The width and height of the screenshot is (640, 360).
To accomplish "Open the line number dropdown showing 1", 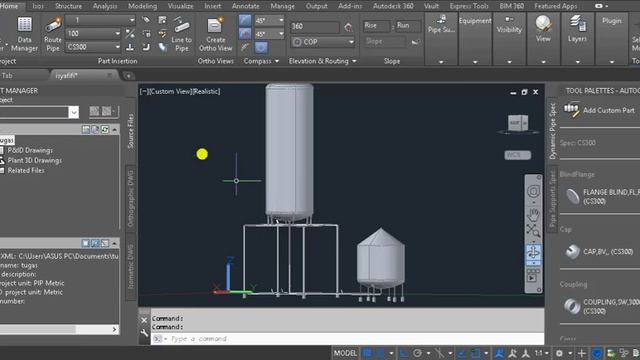I will [100, 20].
